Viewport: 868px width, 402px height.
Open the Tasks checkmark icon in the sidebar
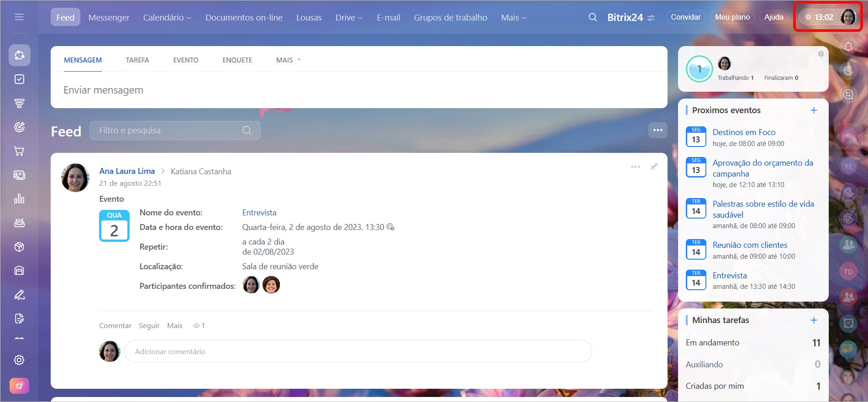19,79
